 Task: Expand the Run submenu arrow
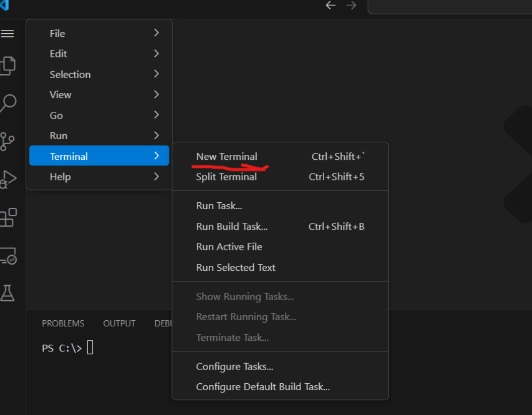tap(156, 136)
